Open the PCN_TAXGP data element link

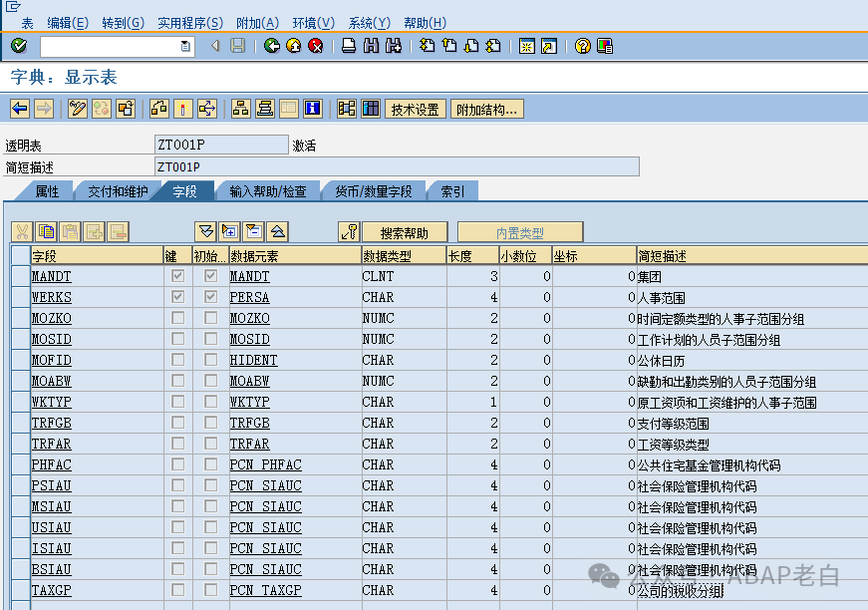(x=266, y=590)
